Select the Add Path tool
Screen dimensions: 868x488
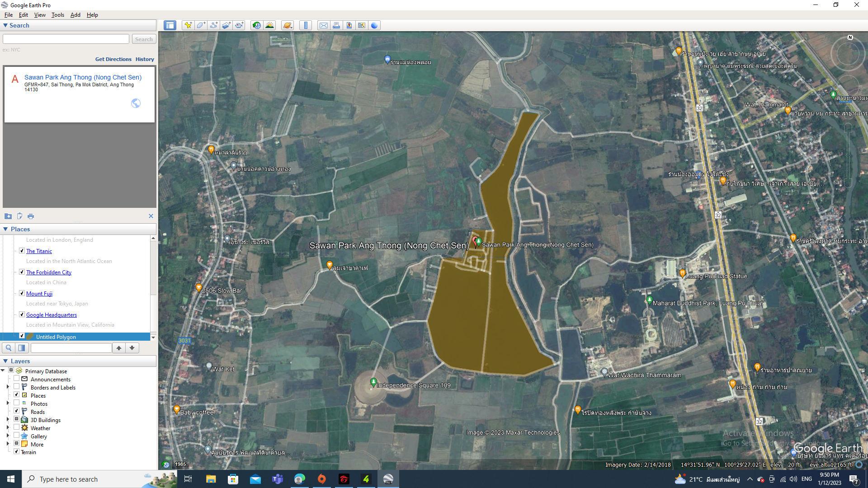coord(213,25)
